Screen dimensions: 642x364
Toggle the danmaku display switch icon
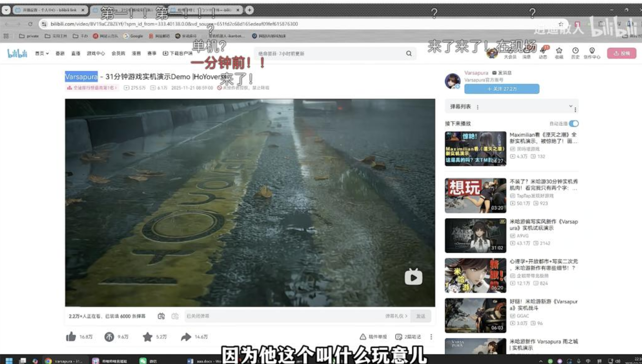tap(161, 316)
